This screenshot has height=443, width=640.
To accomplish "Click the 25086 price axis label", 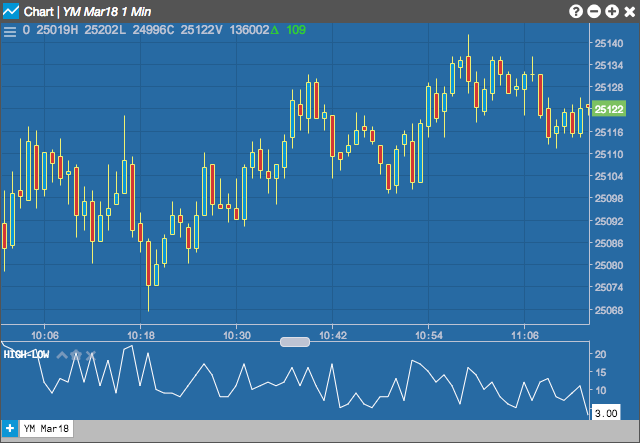I will [x=609, y=243].
